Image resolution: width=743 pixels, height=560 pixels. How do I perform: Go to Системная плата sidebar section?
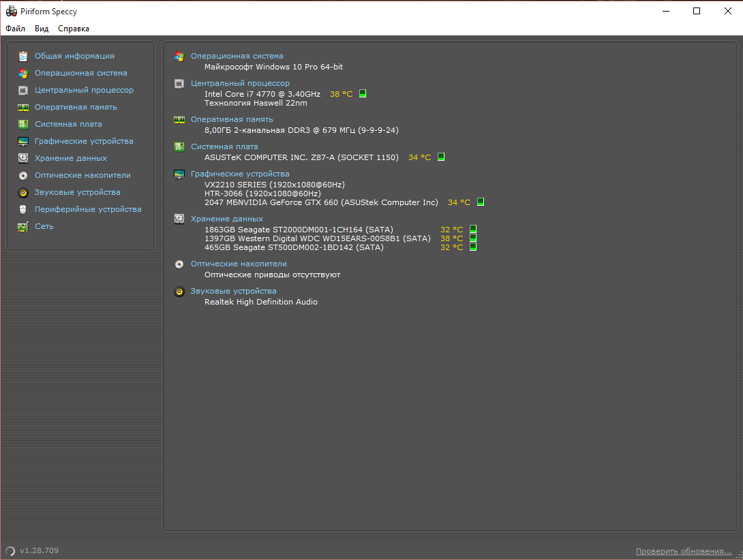68,124
